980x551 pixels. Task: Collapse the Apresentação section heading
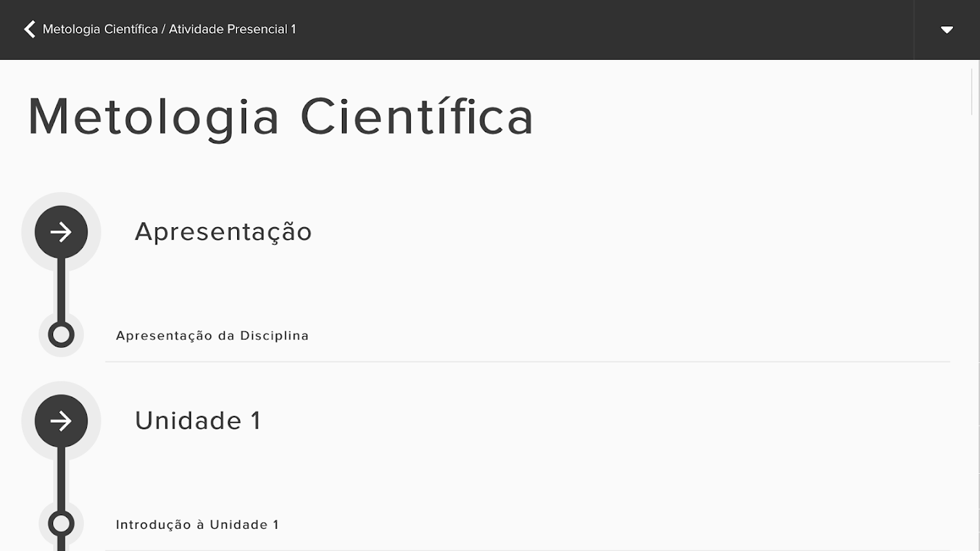coord(223,232)
